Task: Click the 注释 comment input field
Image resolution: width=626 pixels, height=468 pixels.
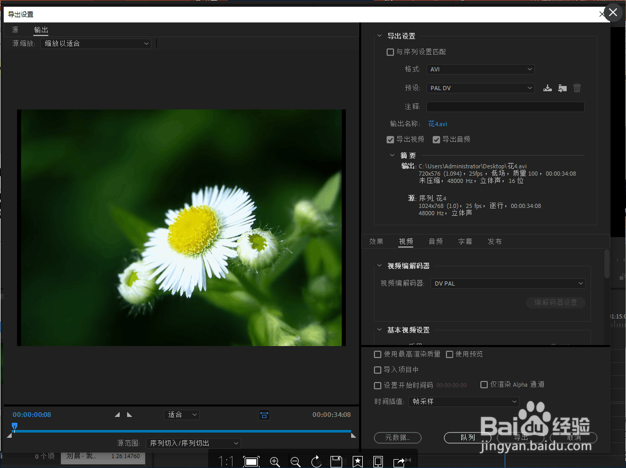Action: [x=505, y=107]
